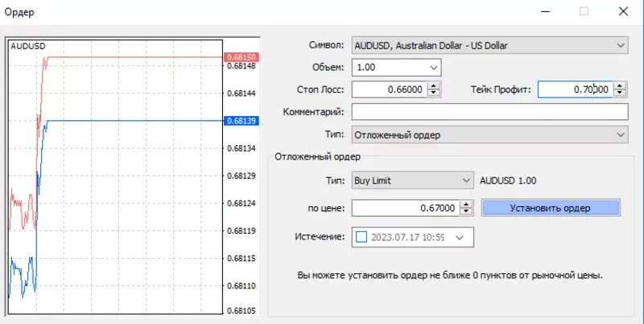This screenshot has height=324, width=644.
Task: Click the AUDUSD chart title label
Action: pyautogui.click(x=28, y=46)
